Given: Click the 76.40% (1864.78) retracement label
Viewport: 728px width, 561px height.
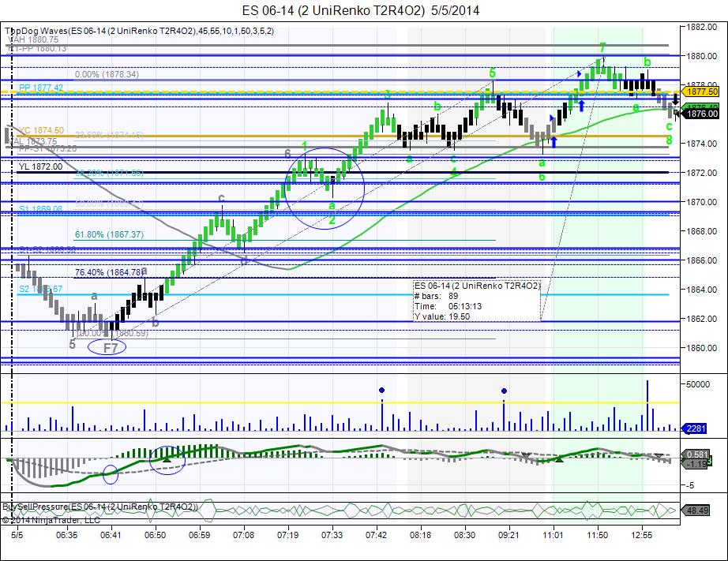Looking at the screenshot, I should (x=109, y=272).
